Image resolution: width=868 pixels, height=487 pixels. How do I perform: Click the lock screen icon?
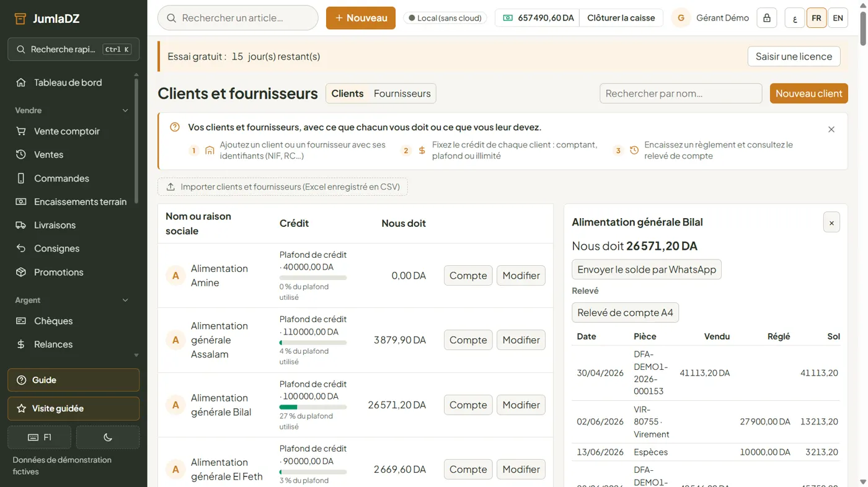767,18
